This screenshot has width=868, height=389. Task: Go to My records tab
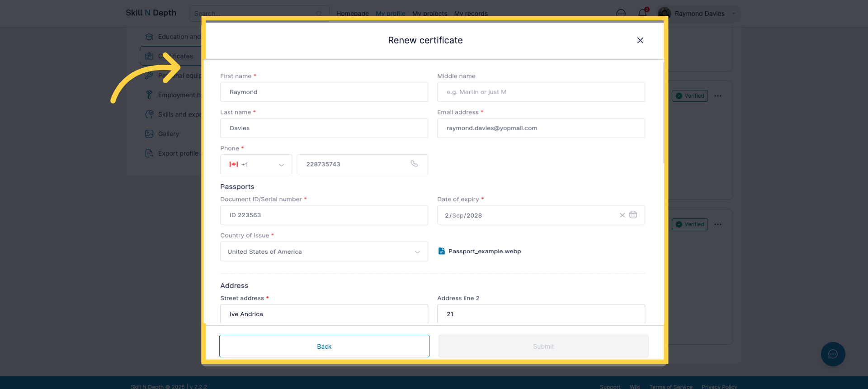tap(471, 14)
